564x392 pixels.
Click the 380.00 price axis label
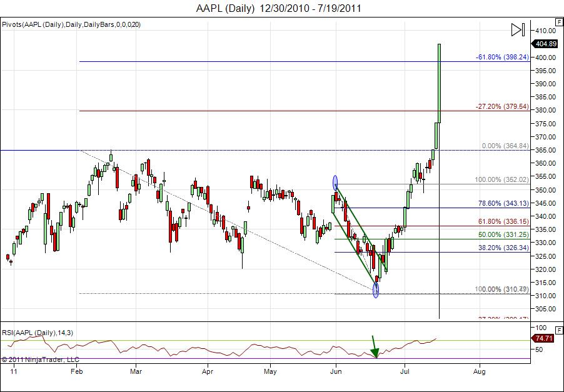[546, 110]
